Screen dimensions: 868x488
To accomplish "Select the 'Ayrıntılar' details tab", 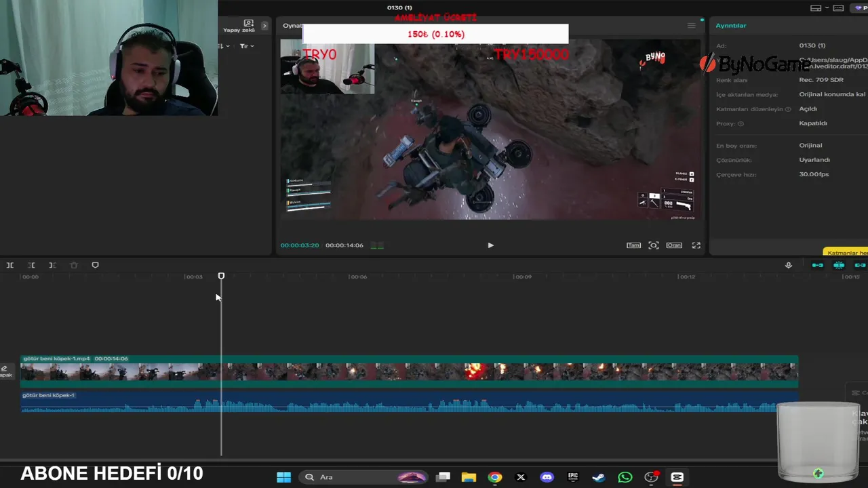I will (731, 26).
